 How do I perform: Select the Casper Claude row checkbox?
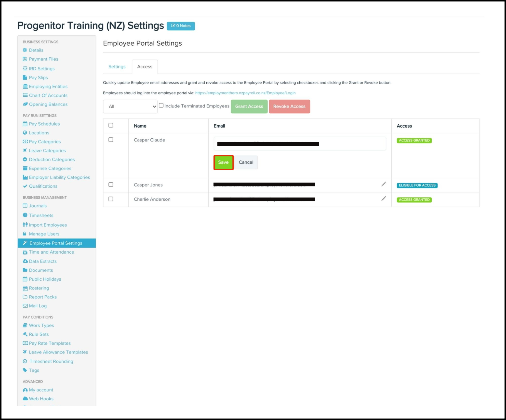coord(111,140)
